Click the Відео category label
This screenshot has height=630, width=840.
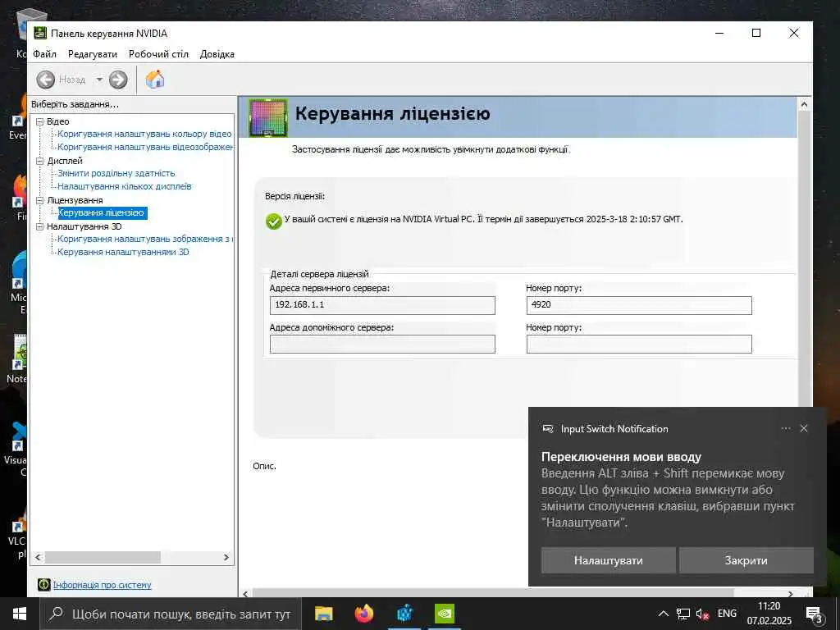pos(58,121)
